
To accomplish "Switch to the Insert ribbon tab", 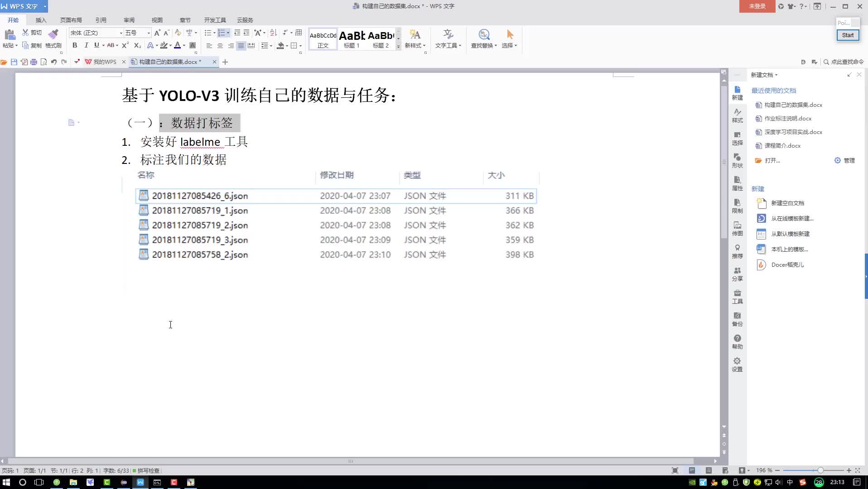I will (41, 20).
